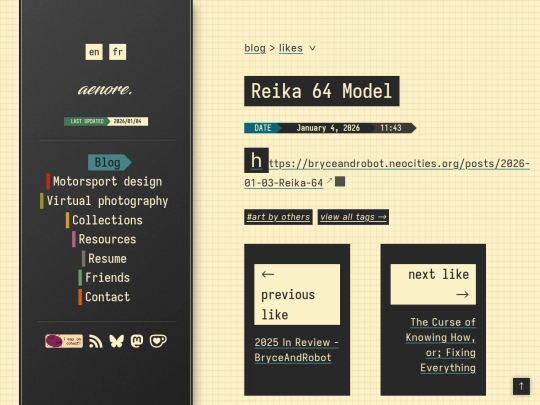Open the Collections menu item
540x405 pixels.
pos(104,220)
